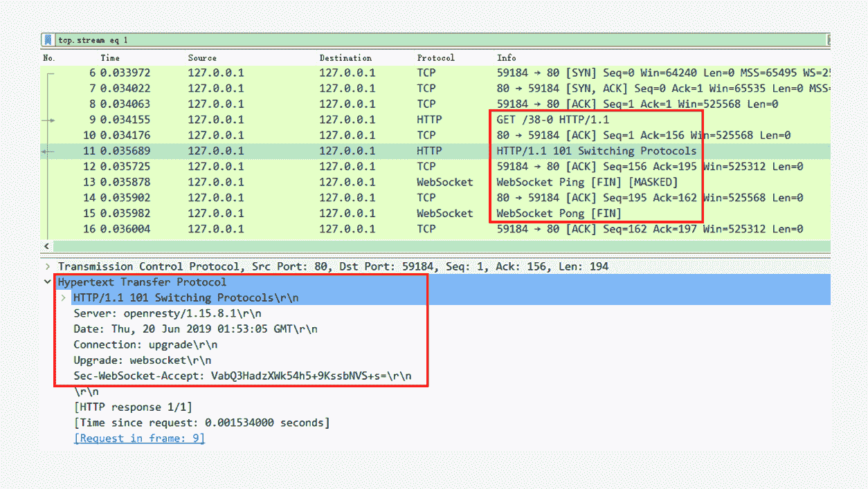868x489 pixels.
Task: Select packet 14 at time 0.035902
Action: (x=435, y=198)
